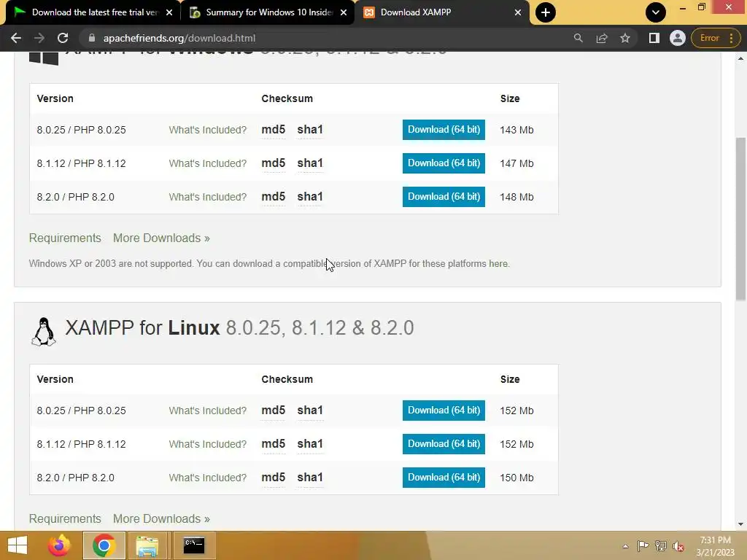Open the zoom magnifier in address bar

(578, 38)
